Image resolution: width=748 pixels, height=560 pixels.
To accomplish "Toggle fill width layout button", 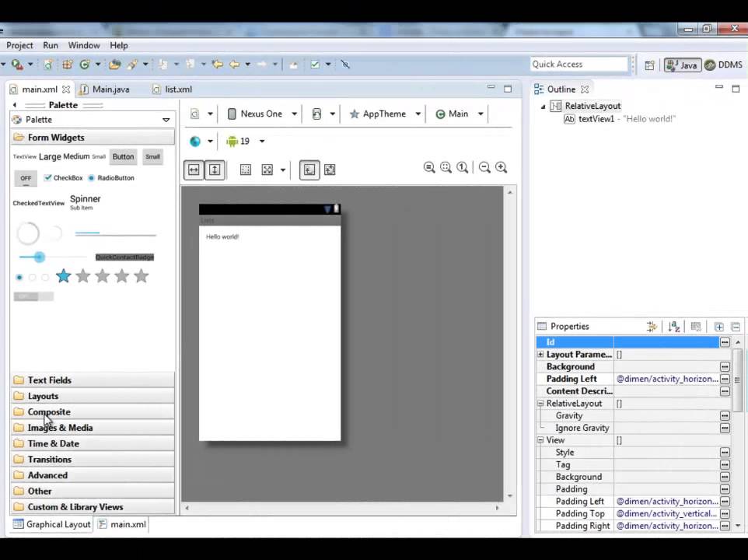I will [194, 170].
